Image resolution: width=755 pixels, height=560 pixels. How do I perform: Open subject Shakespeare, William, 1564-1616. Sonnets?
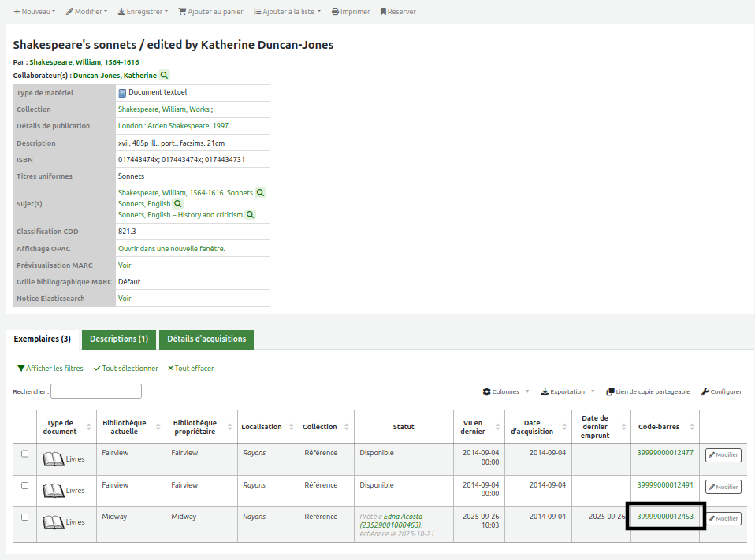[x=185, y=192]
